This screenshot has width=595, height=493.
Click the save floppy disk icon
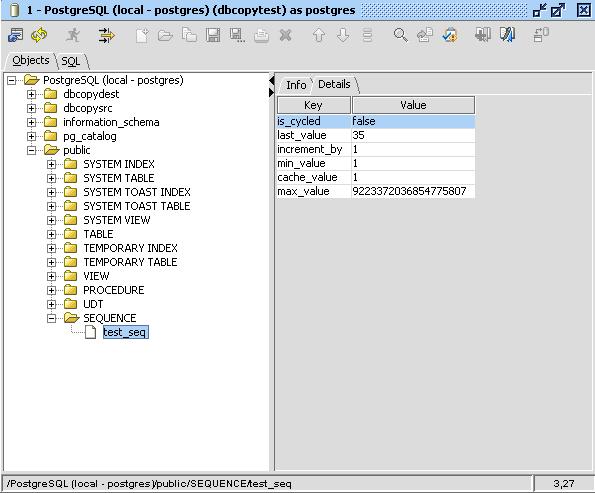[x=213, y=35]
